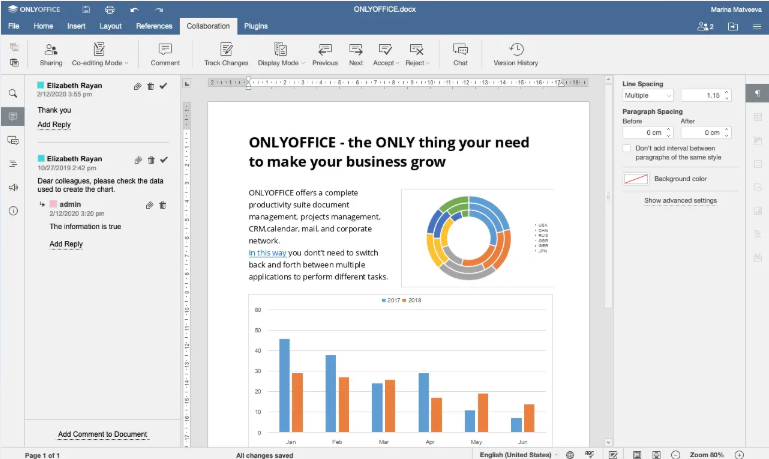Image resolution: width=769 pixels, height=459 pixels.
Task: Edit Elizabeth Rayan's 'Thank you' comment
Action: pos(137,86)
